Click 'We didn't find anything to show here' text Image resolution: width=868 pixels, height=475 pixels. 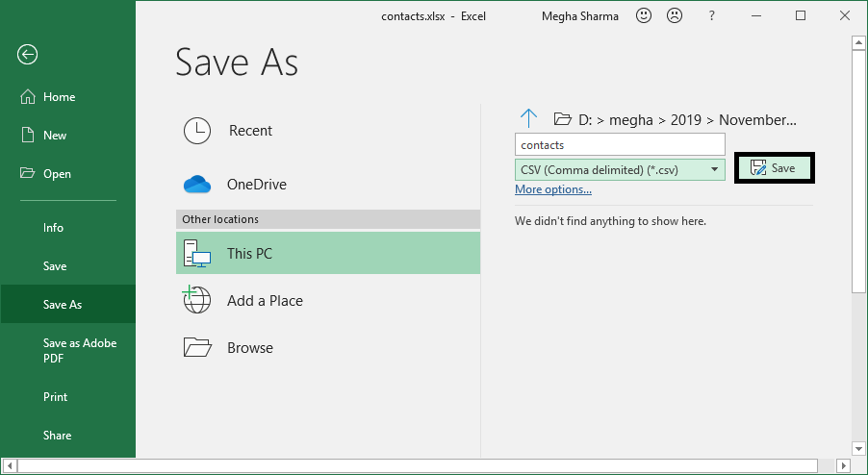(611, 222)
